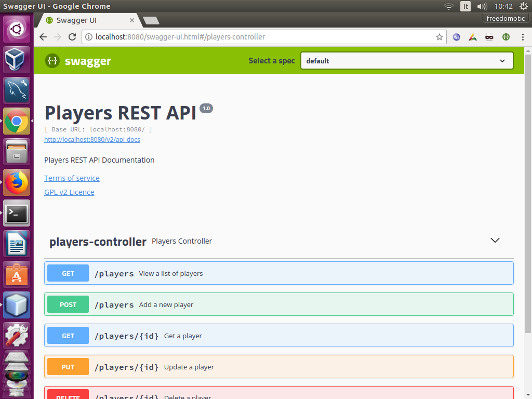The height and width of the screenshot is (399, 532).
Task: Click the 'Select a spec' label
Action: click(271, 61)
